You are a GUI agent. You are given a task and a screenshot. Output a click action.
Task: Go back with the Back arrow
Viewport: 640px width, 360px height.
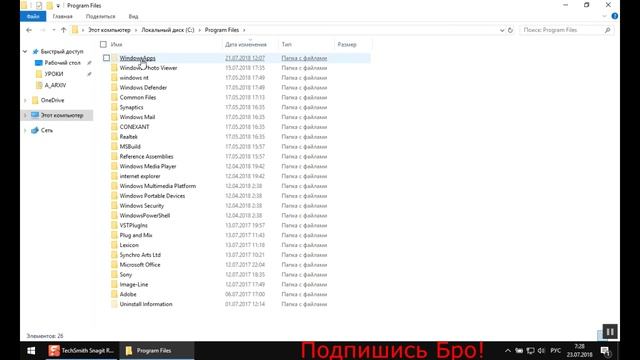click(29, 30)
